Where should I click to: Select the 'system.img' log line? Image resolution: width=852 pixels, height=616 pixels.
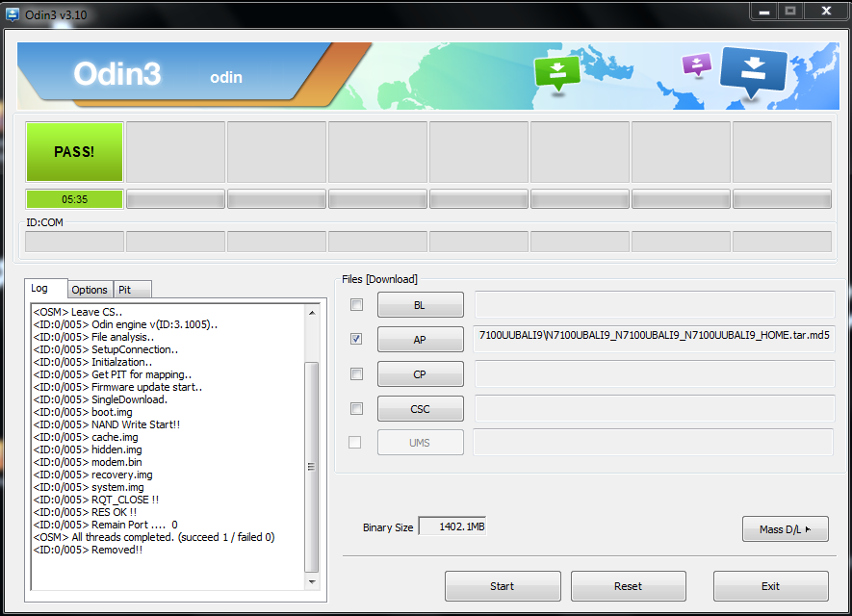pyautogui.click(x=89, y=487)
